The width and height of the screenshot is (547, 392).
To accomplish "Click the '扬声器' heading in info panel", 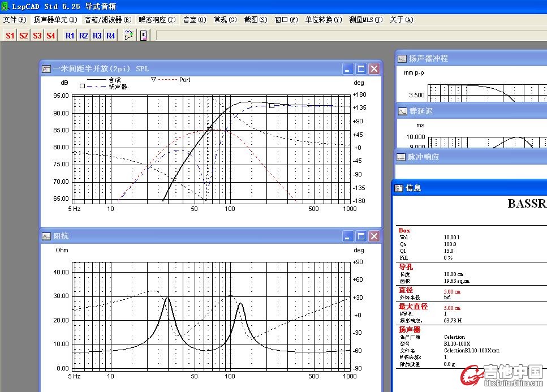I will coord(410,329).
